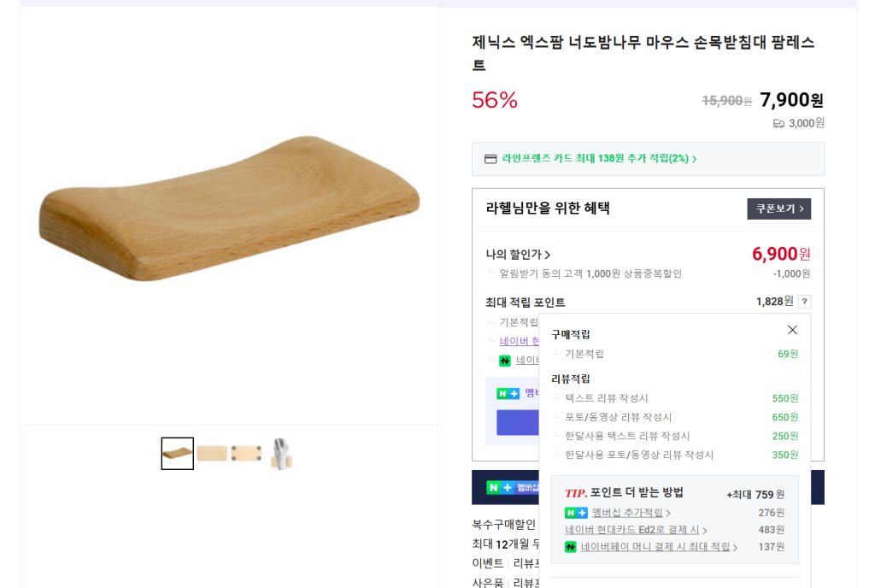Click the N+ membership badge in the TIP box
Screen dimensions: 875x588
click(x=576, y=513)
